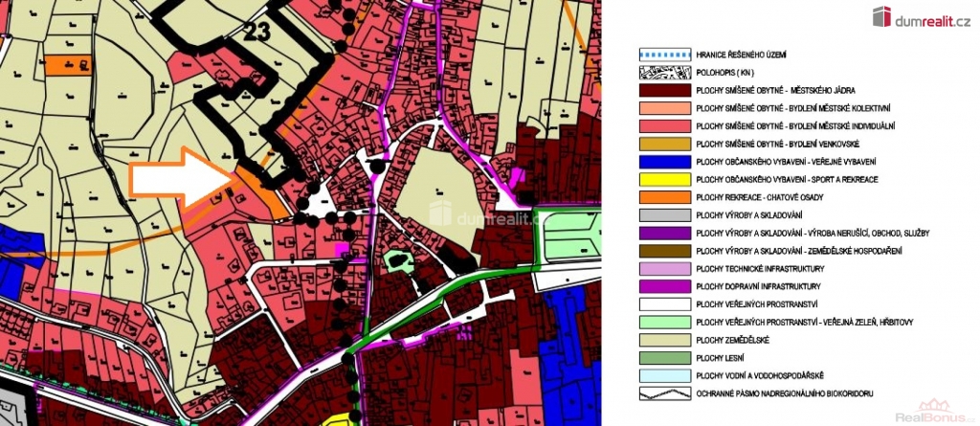Image resolution: width=980 pixels, height=426 pixels.
Task: Select the yellow Sport a rekreace swatch
Action: [x=662, y=179]
